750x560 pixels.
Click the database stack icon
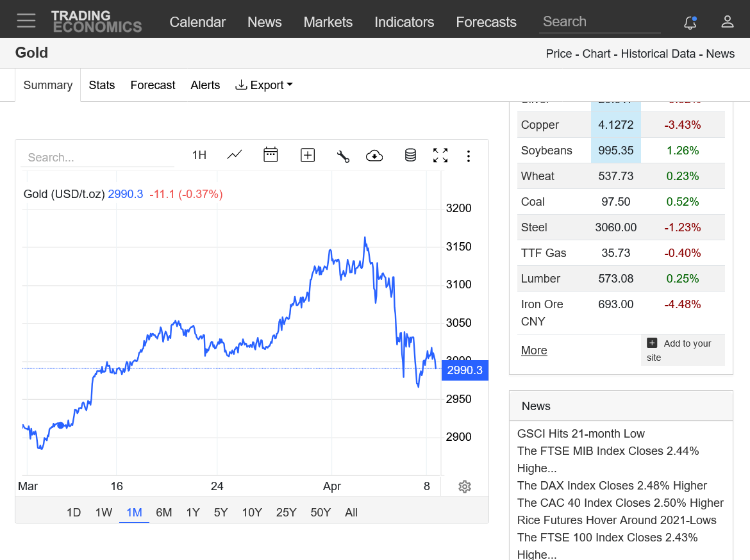point(410,155)
